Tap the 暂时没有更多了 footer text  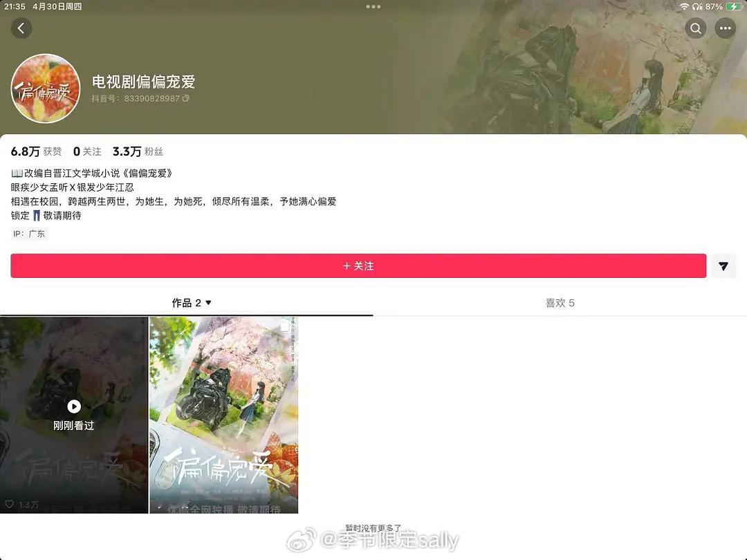[373, 528]
